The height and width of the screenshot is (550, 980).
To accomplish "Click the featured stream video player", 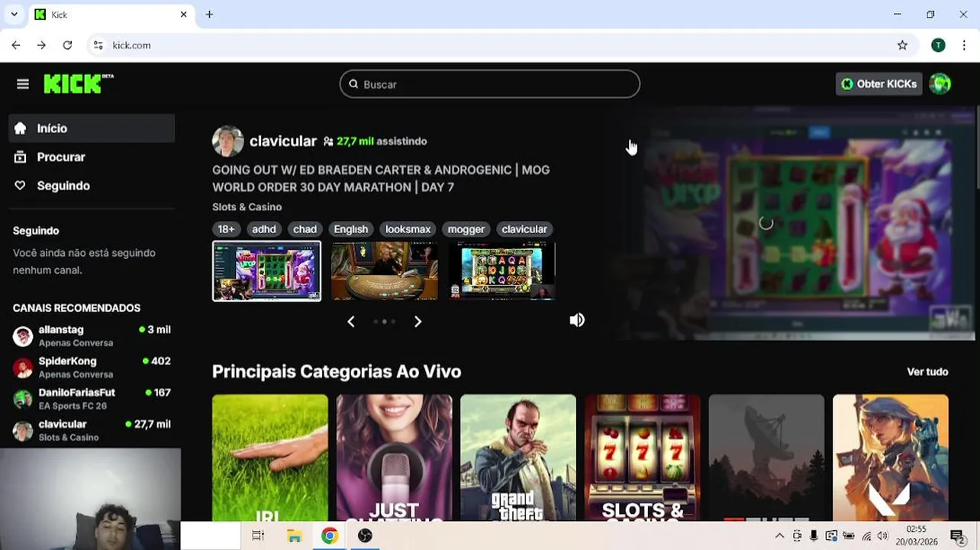I will [x=794, y=223].
